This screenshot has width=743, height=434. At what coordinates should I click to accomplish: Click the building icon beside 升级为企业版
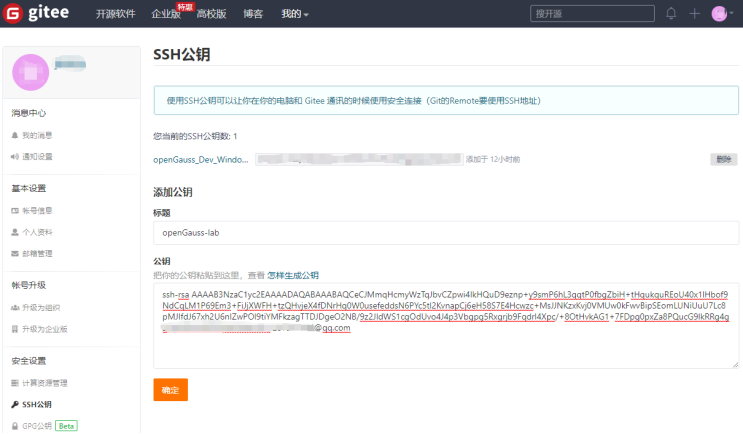(15, 329)
